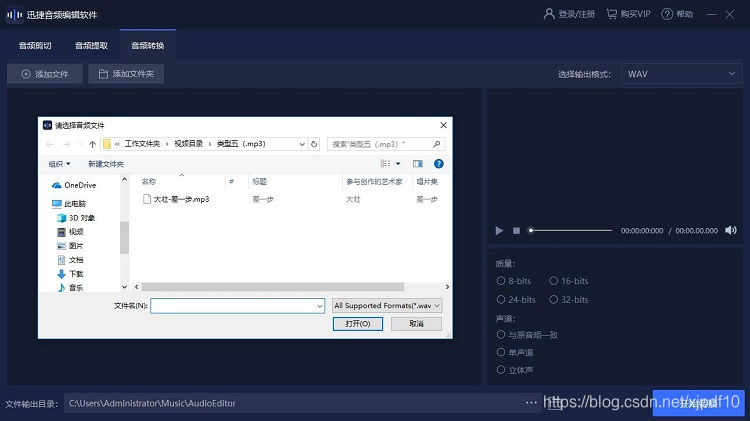Select 16-bits quality option
Image resolution: width=750 pixels, height=421 pixels.
569,281
